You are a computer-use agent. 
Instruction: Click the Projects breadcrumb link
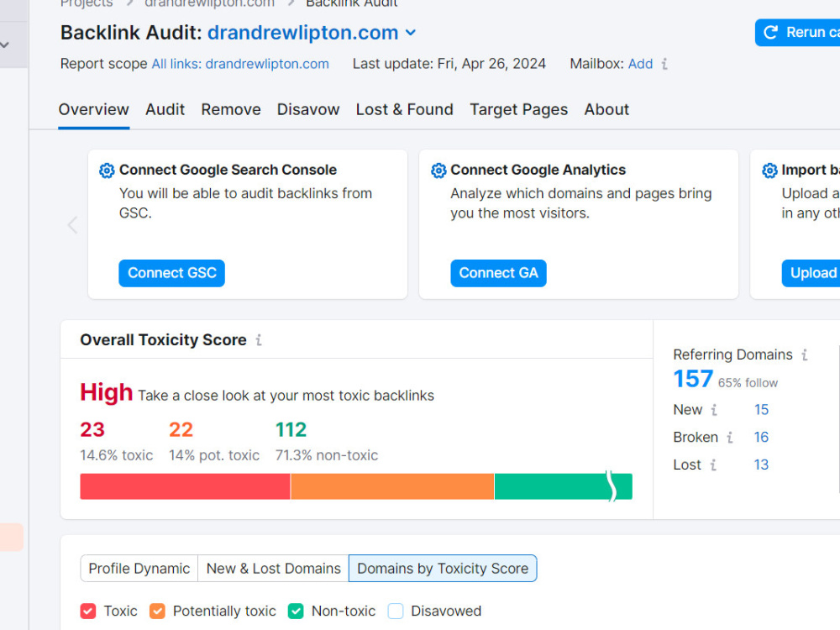(87, 3)
